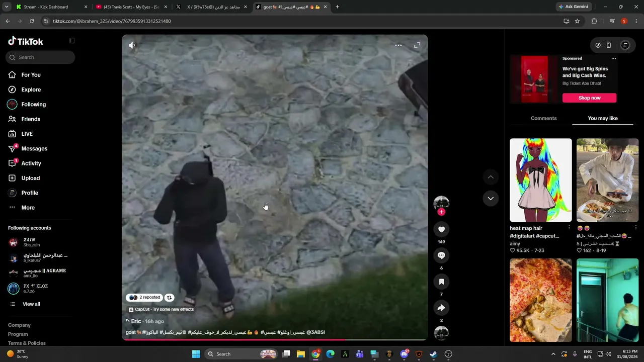Open the profile avatar in the top pill
Screen dimensions: 644x362
tap(625, 45)
